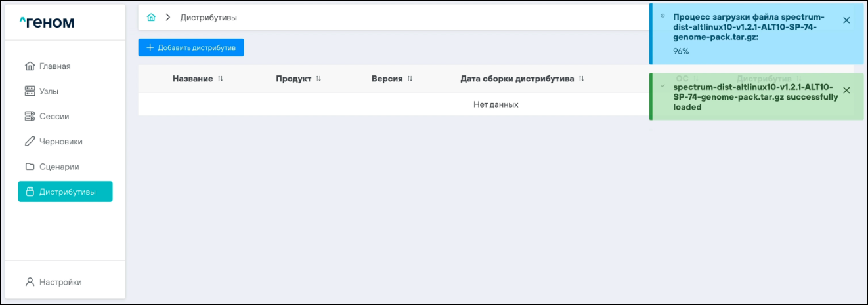Sort table by Версия column arrows
This screenshot has height=305, width=868.
tap(410, 79)
